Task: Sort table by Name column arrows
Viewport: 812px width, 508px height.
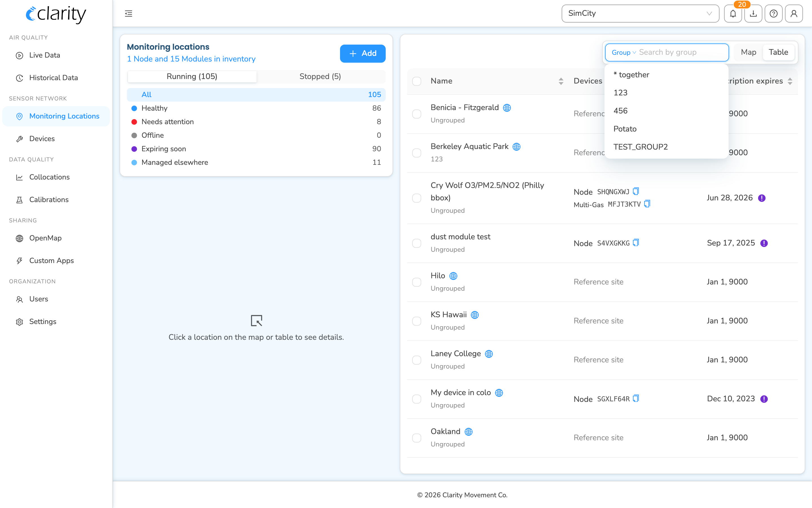Action: point(561,81)
